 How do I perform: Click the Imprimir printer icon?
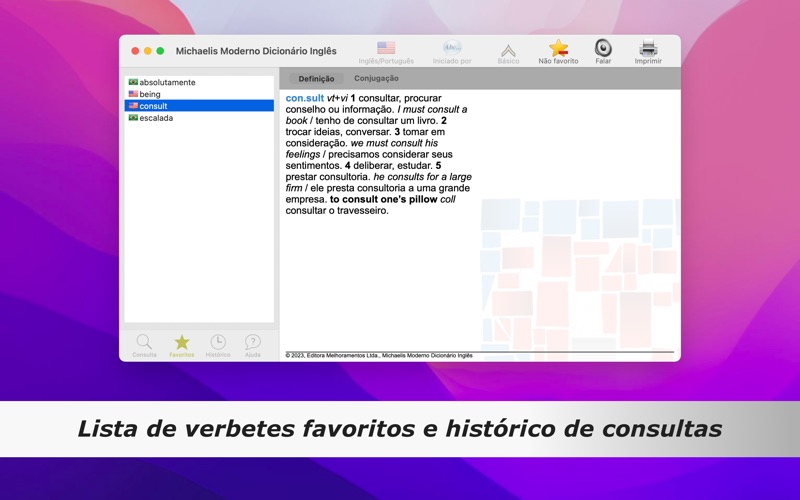[648, 48]
